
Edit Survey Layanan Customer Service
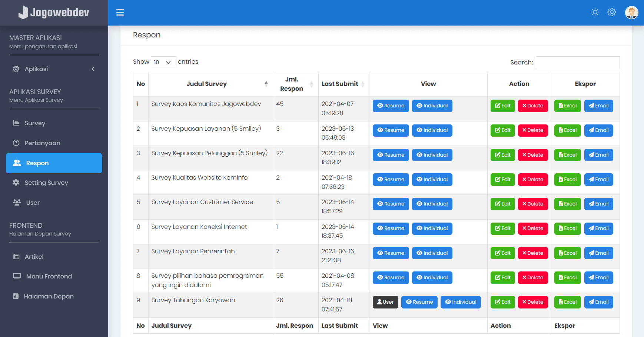click(503, 204)
